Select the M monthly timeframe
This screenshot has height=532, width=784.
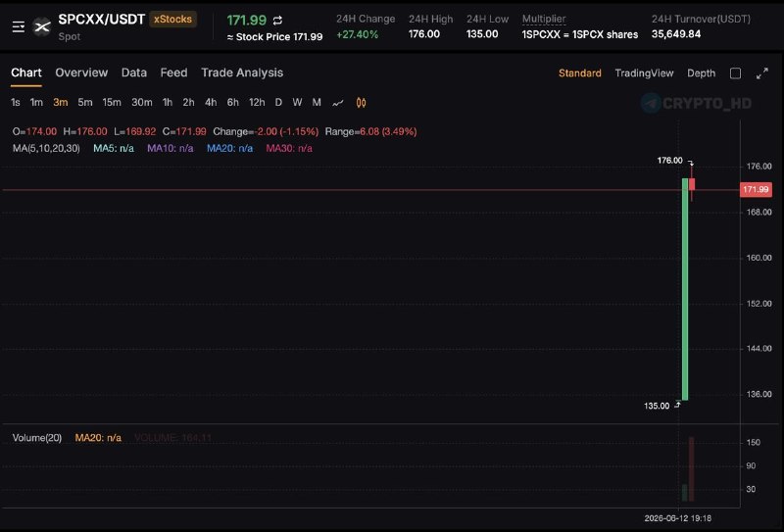point(317,103)
